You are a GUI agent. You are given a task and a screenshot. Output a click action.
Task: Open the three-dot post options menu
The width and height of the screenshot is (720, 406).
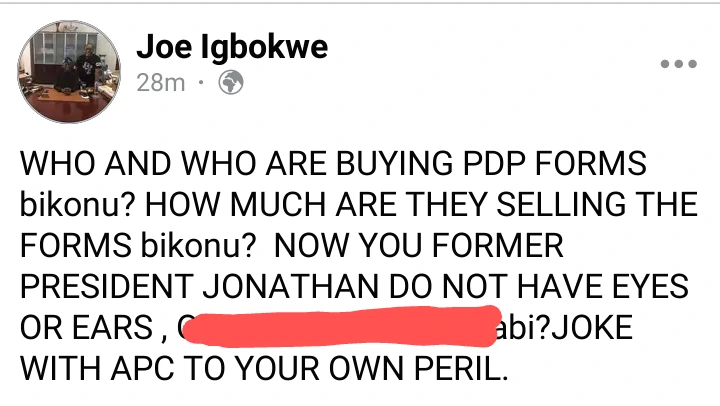click(678, 64)
